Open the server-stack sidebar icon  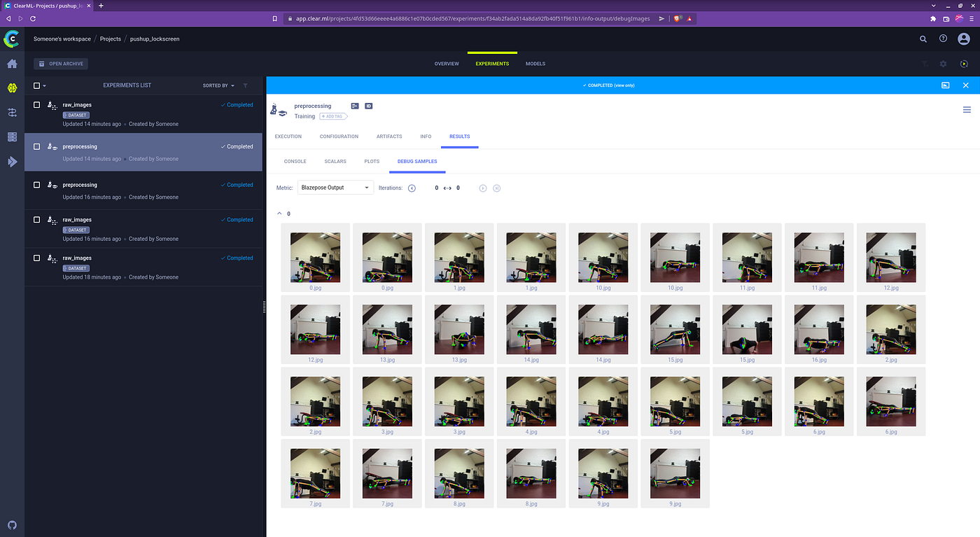point(12,137)
